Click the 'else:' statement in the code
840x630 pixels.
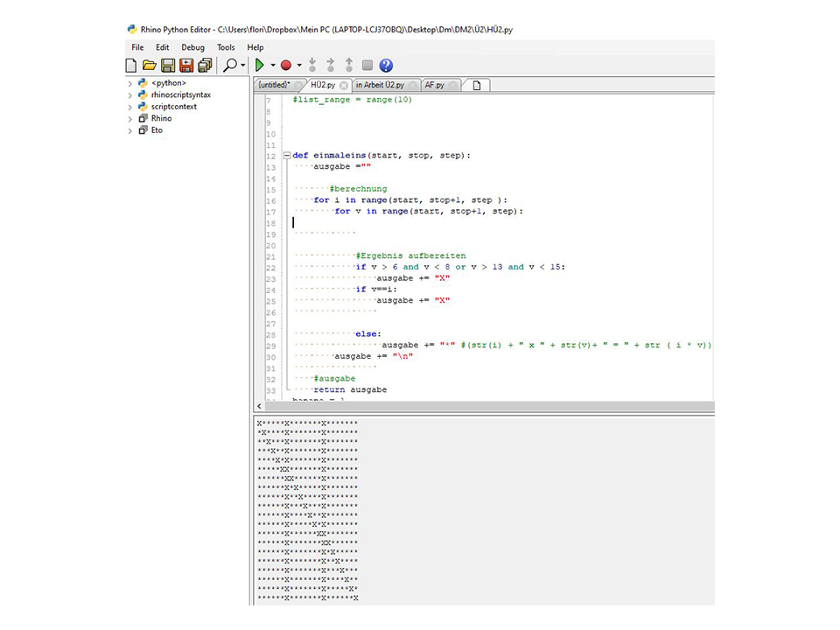pos(368,334)
